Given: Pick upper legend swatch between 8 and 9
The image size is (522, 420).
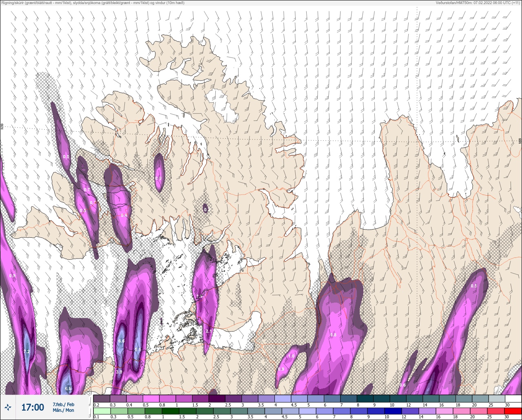Looking at the screenshot, I should 365,398.
